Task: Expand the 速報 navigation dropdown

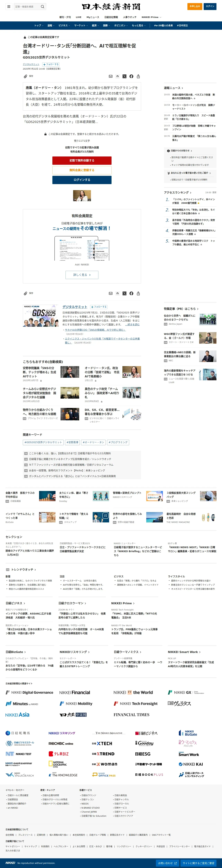Action: pyautogui.click(x=51, y=26)
